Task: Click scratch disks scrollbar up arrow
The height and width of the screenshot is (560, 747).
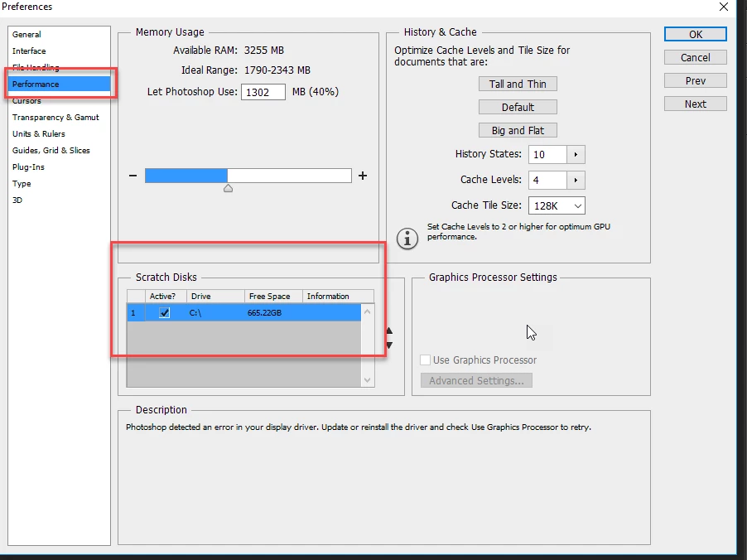Action: click(368, 311)
